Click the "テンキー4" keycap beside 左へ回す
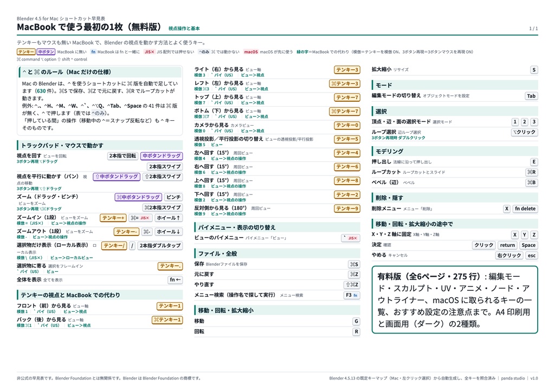 347,153
